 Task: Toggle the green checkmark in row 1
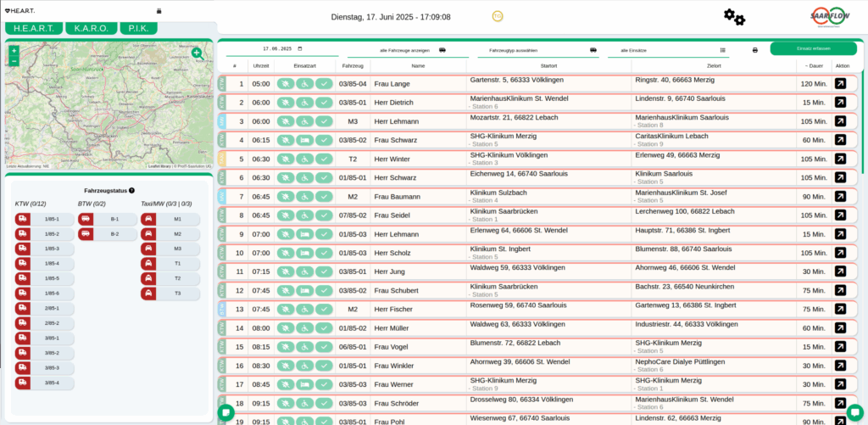pyautogui.click(x=324, y=84)
